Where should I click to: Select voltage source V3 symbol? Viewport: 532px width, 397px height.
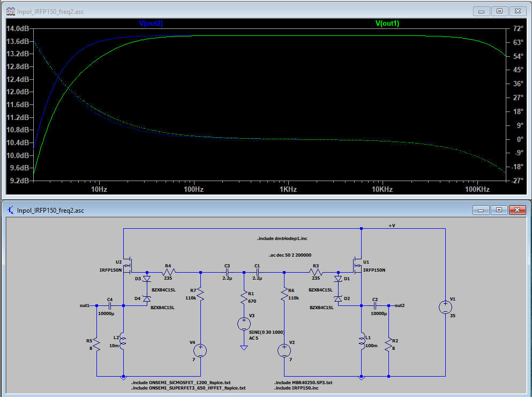(244, 324)
